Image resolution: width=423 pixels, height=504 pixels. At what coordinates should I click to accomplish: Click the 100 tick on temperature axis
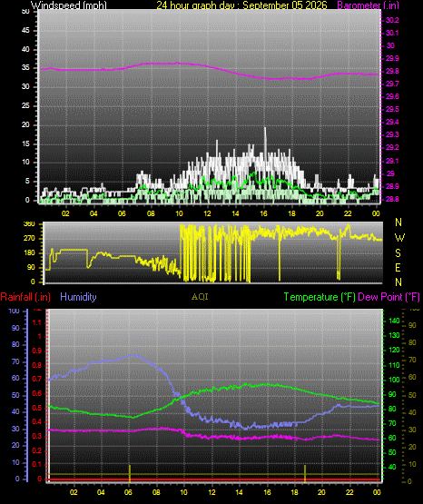[x=394, y=380]
